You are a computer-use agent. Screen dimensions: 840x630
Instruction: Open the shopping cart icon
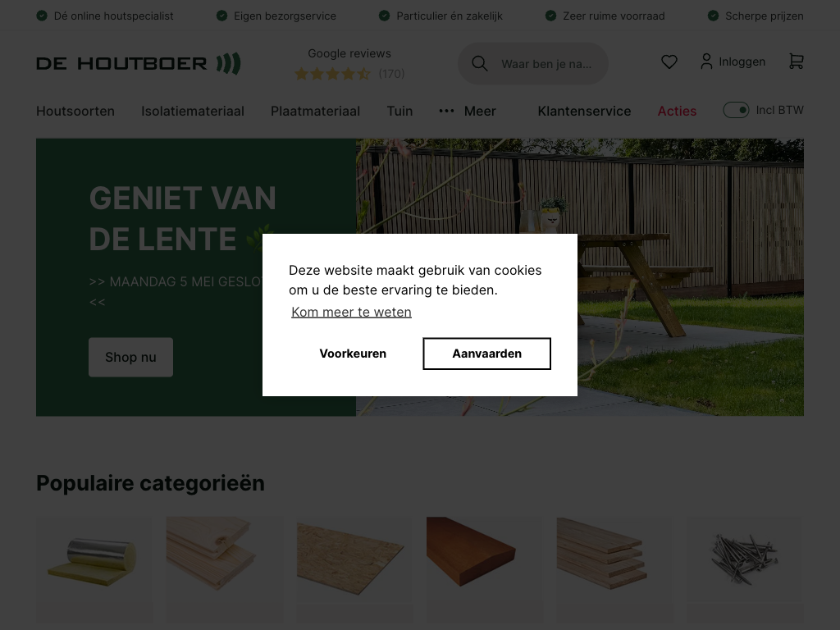(796, 61)
